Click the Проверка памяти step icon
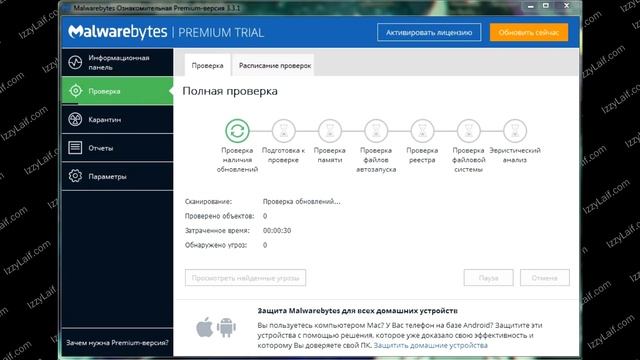640x360 pixels. click(x=330, y=131)
